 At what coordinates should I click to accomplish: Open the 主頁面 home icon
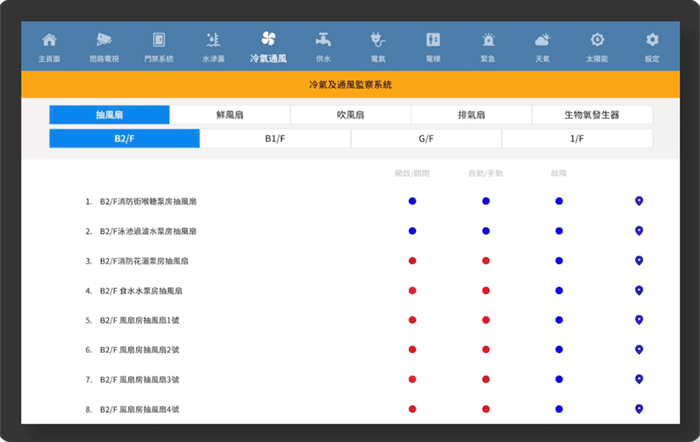coord(49,41)
